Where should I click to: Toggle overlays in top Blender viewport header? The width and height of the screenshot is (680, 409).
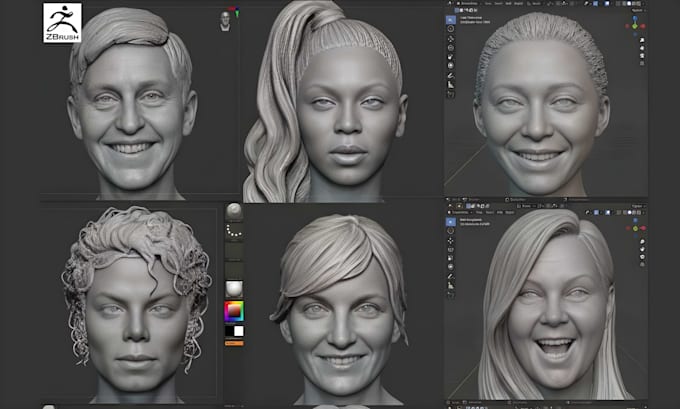tap(607, 3)
